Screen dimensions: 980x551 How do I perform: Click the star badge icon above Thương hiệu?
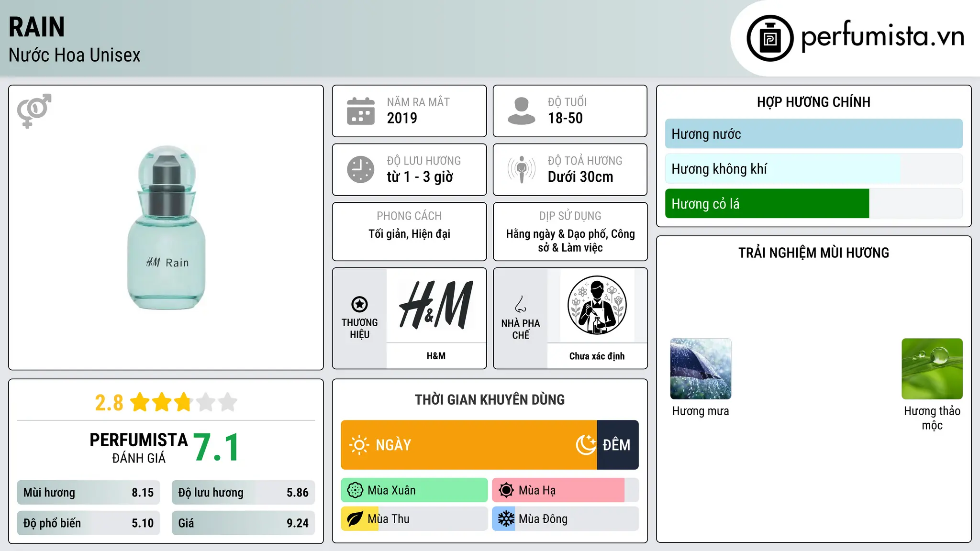[359, 304]
